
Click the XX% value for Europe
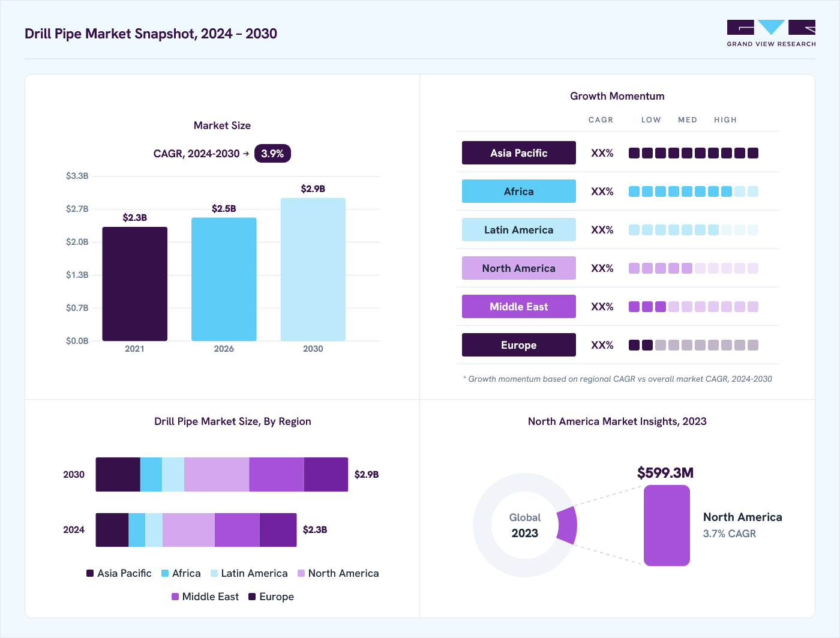point(602,345)
